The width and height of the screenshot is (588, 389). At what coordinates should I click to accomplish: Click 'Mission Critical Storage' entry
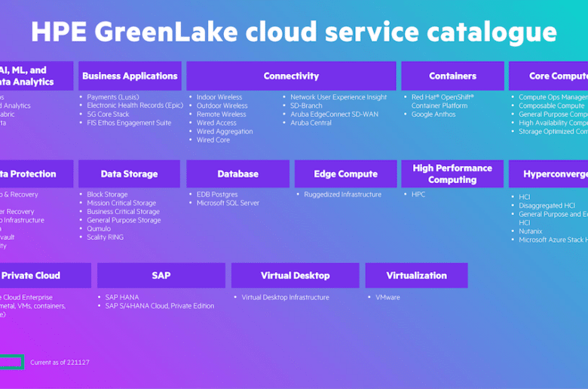click(x=121, y=203)
